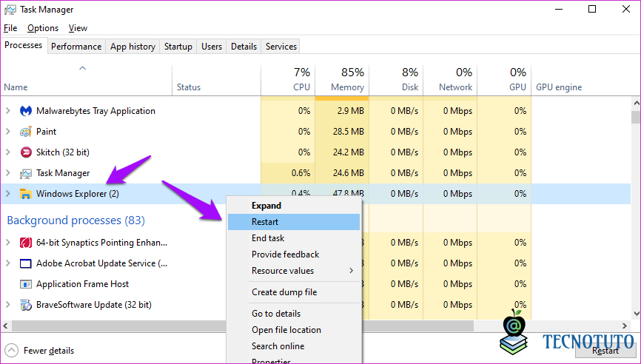
Task: Select the 28.5 MB memory value for Paint
Action: pyautogui.click(x=347, y=132)
